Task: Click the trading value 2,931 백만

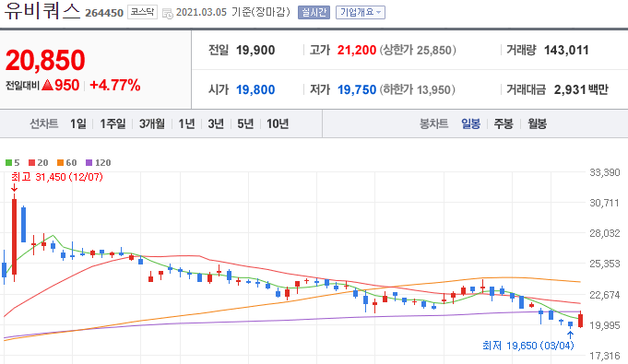Action: [581, 89]
